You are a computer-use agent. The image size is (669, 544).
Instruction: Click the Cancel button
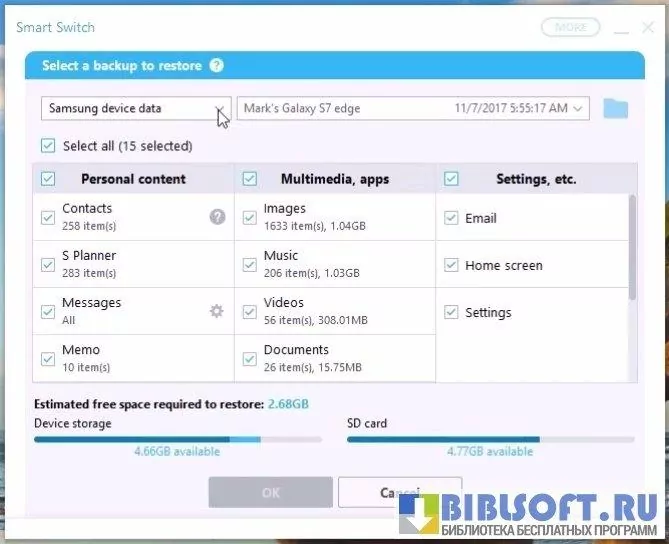399,492
